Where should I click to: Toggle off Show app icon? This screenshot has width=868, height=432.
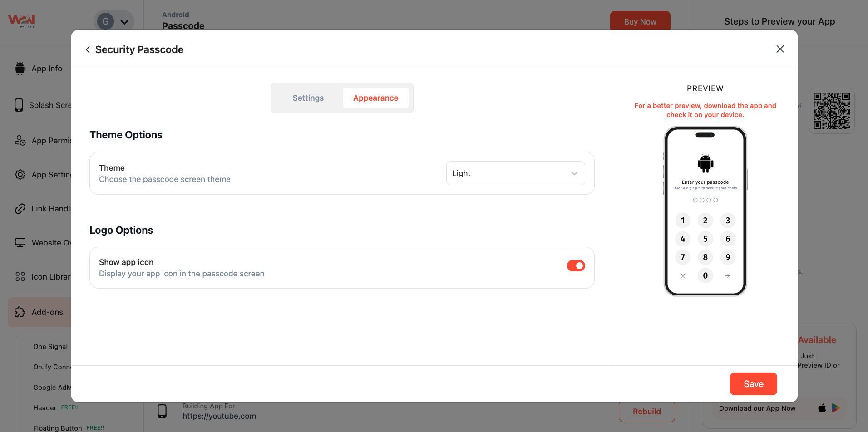(x=576, y=265)
